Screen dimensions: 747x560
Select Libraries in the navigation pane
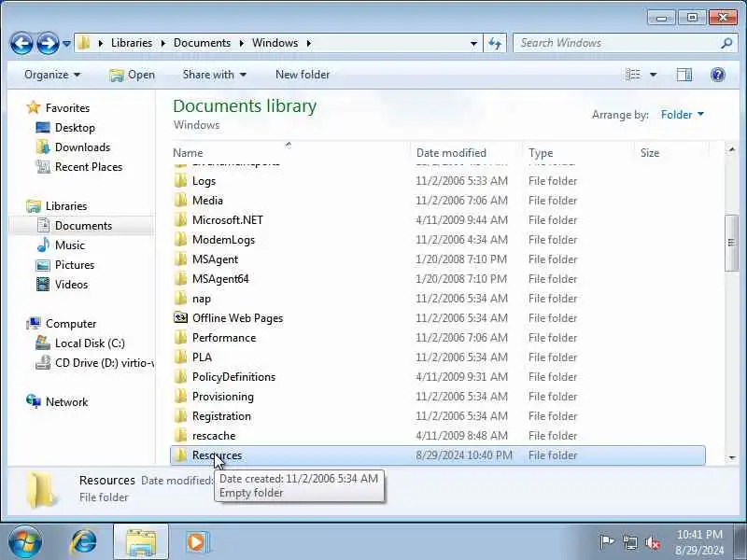click(x=66, y=206)
